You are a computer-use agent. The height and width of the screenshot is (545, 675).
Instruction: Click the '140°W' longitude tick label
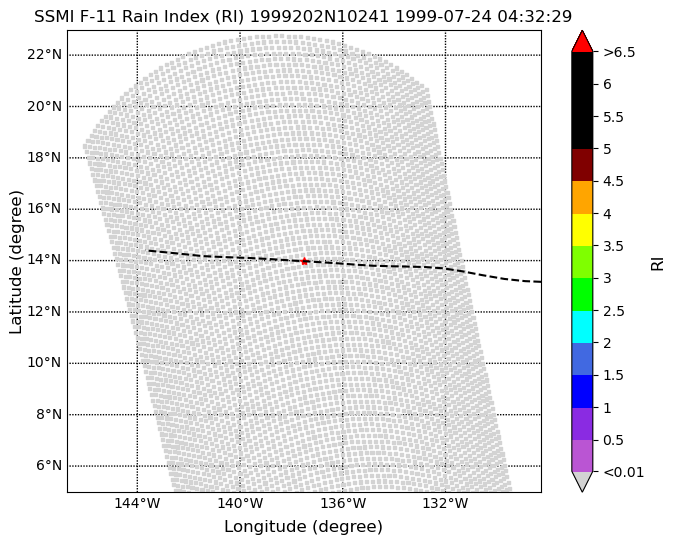coord(240,503)
